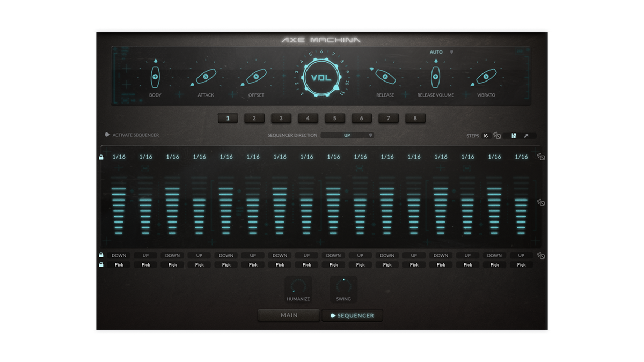The height and width of the screenshot is (362, 644).
Task: Switch to the MAIN page
Action: pyautogui.click(x=289, y=315)
